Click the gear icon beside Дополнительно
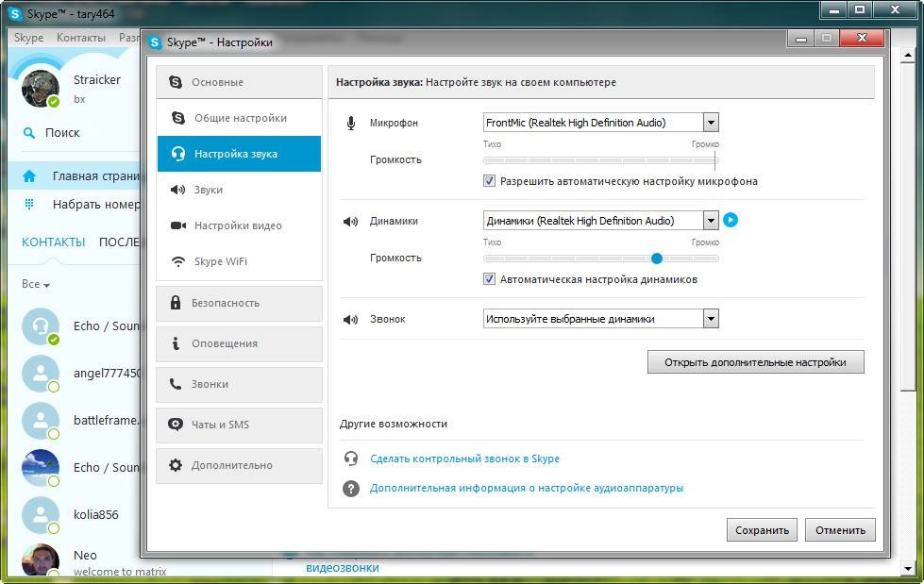Image resolution: width=924 pixels, height=584 pixels. (x=175, y=465)
